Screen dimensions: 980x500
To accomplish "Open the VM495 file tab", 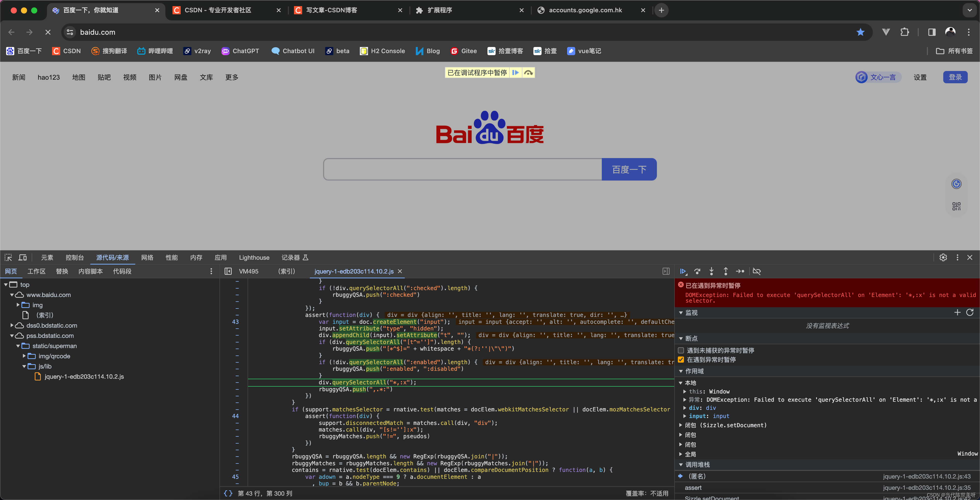I will (x=248, y=271).
